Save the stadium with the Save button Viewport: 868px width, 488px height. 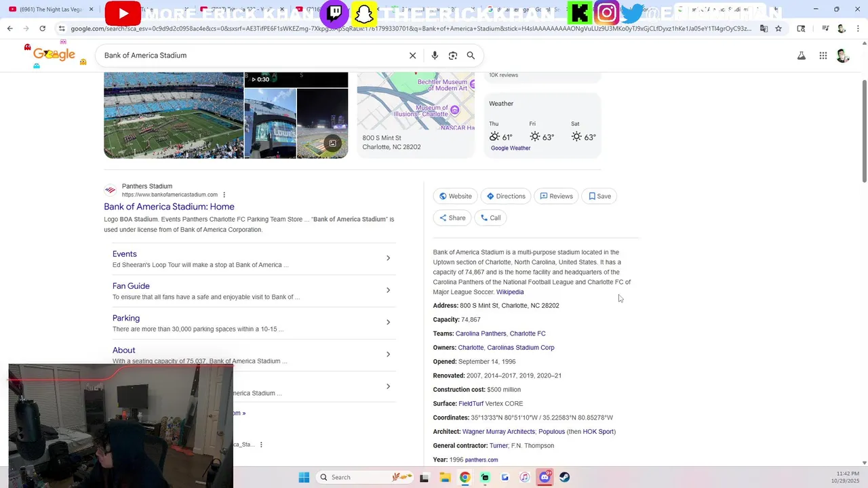(599, 196)
